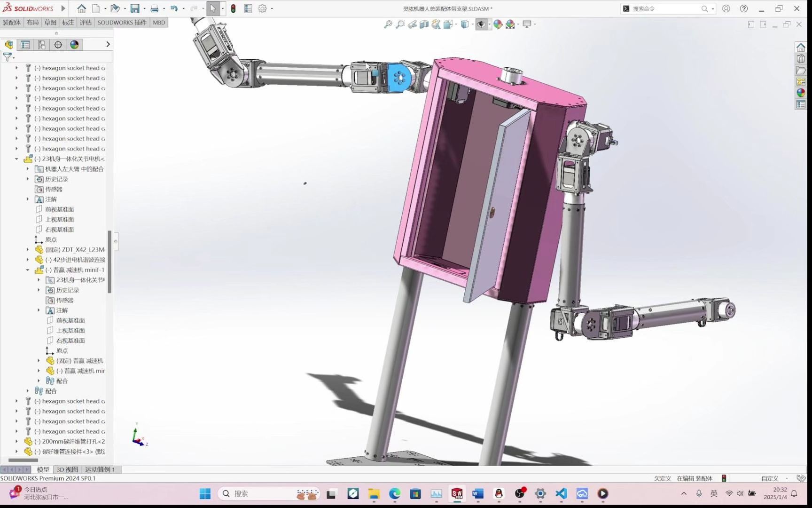Click the 自定义 units status button
The width and height of the screenshot is (812, 508).
(x=770, y=478)
